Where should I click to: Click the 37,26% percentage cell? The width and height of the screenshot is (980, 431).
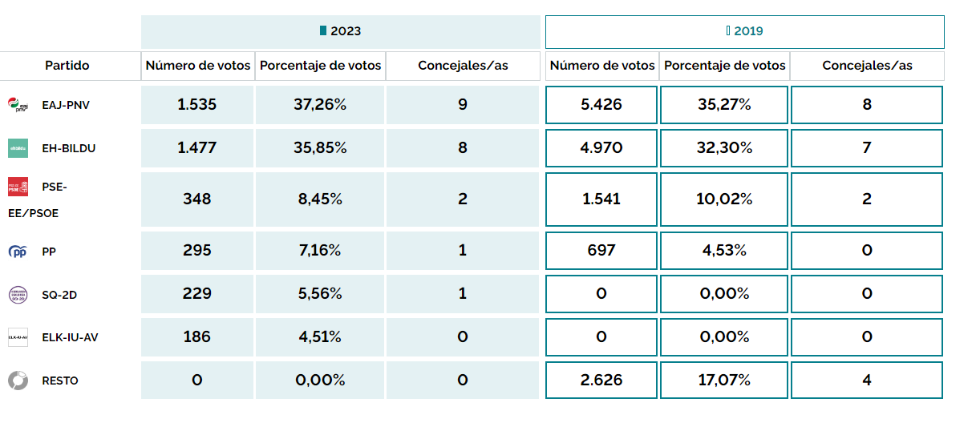321,105
